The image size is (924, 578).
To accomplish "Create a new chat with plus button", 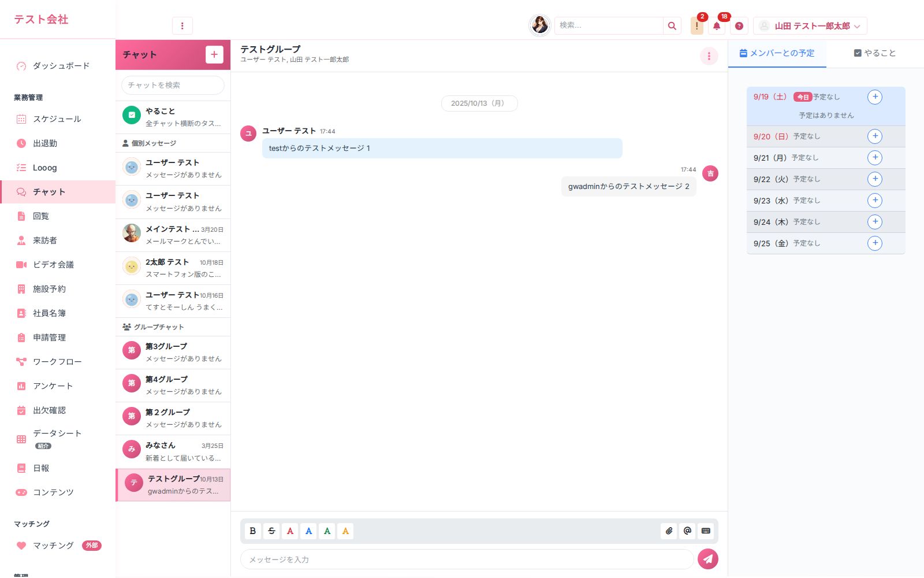I will (214, 54).
